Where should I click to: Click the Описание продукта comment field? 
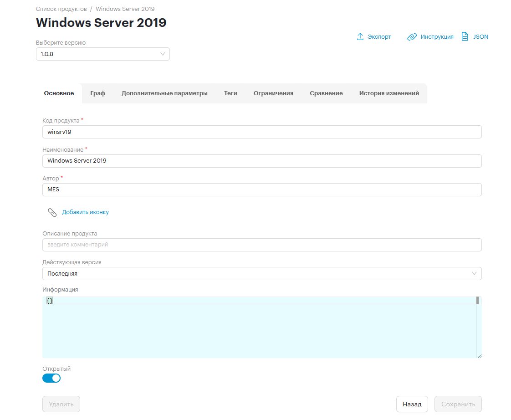tap(262, 245)
